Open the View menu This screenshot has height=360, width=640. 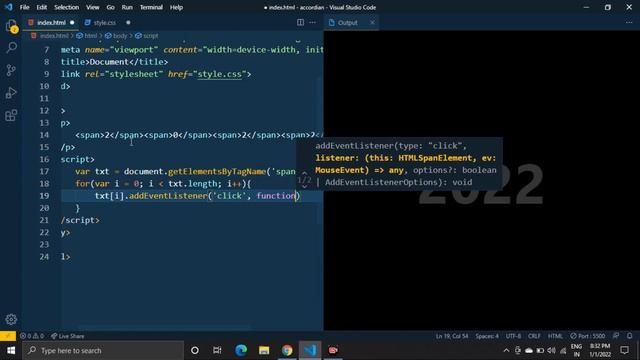click(93, 7)
